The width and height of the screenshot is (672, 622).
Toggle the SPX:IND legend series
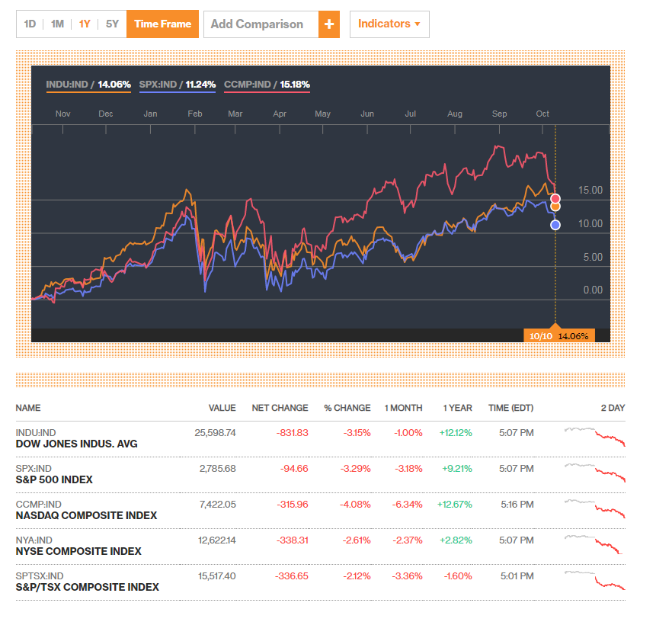[177, 85]
